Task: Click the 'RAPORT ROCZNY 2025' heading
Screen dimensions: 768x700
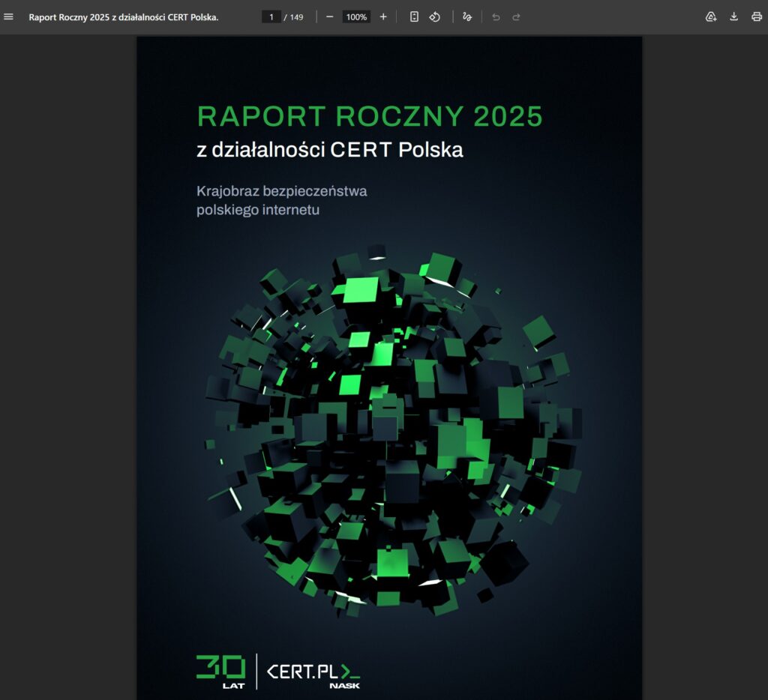Action: (370, 116)
